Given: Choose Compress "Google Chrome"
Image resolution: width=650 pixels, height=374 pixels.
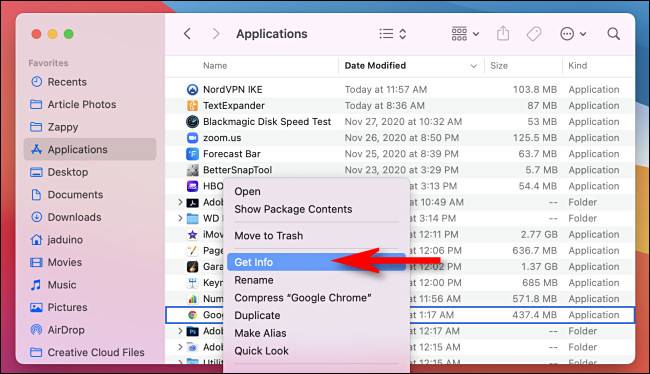Looking at the screenshot, I should click(x=316, y=298).
